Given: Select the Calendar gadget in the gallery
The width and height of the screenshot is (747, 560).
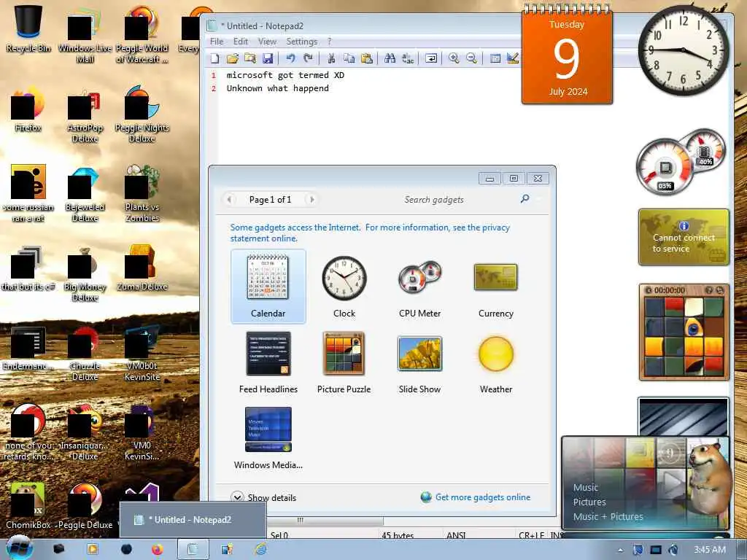Looking at the screenshot, I should [x=268, y=286].
